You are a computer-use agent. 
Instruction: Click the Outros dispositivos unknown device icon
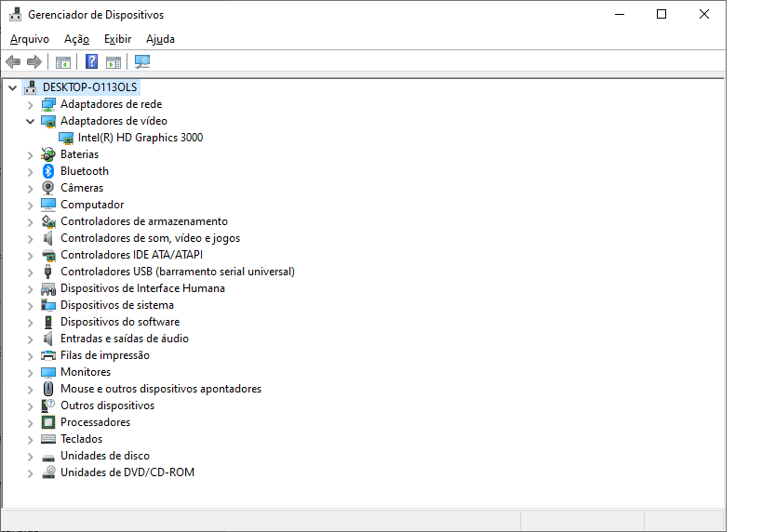coord(48,406)
